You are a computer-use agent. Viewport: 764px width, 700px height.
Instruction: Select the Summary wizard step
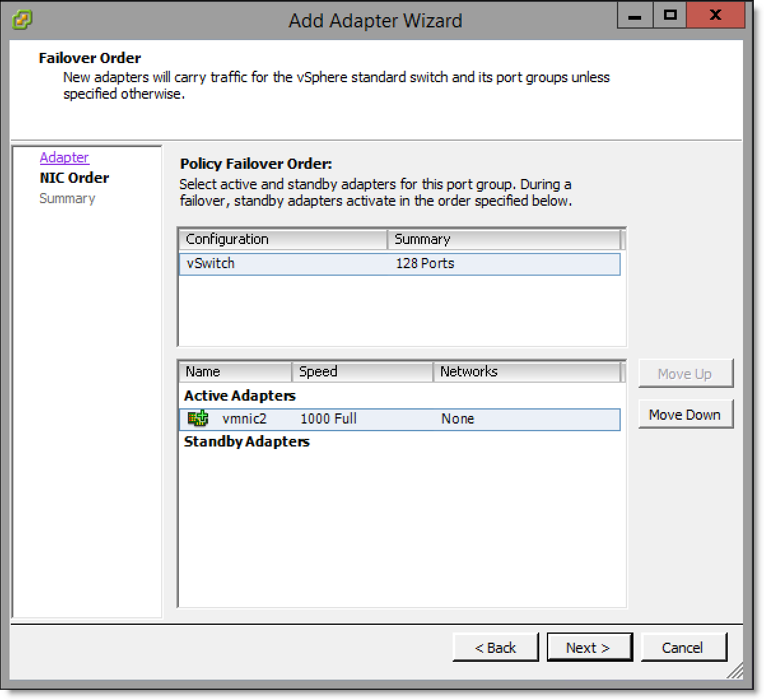(x=67, y=198)
